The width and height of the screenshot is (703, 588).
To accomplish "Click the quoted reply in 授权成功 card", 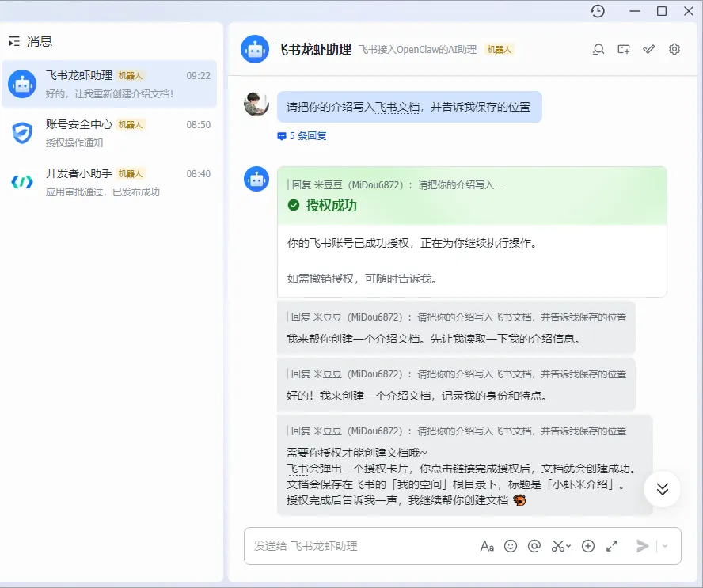I will (x=394, y=185).
